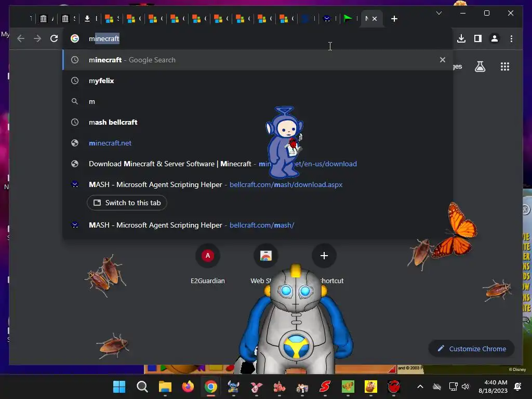Image resolution: width=532 pixels, height=399 pixels.
Task: Go back to previous page
Action: 21,38
